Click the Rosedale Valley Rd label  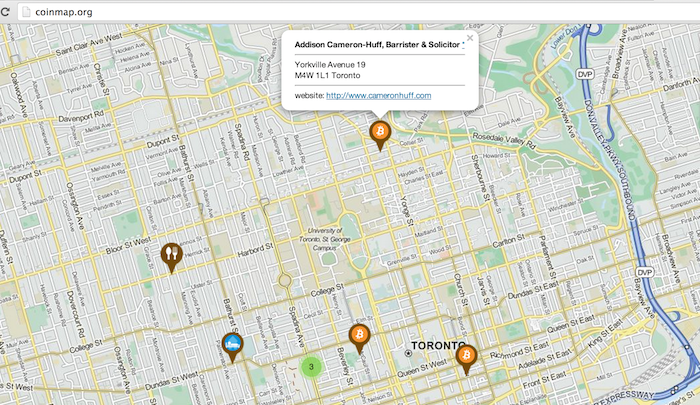504,141
